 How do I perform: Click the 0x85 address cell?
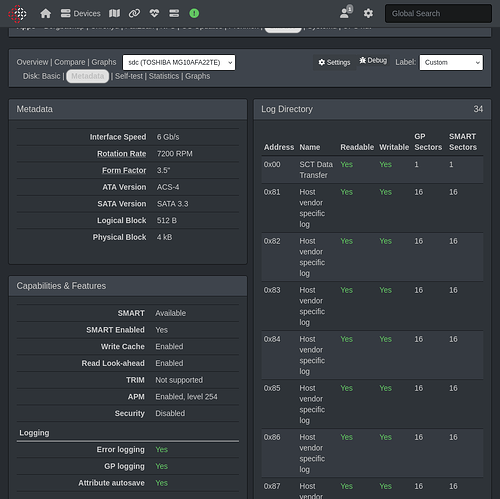272,388
